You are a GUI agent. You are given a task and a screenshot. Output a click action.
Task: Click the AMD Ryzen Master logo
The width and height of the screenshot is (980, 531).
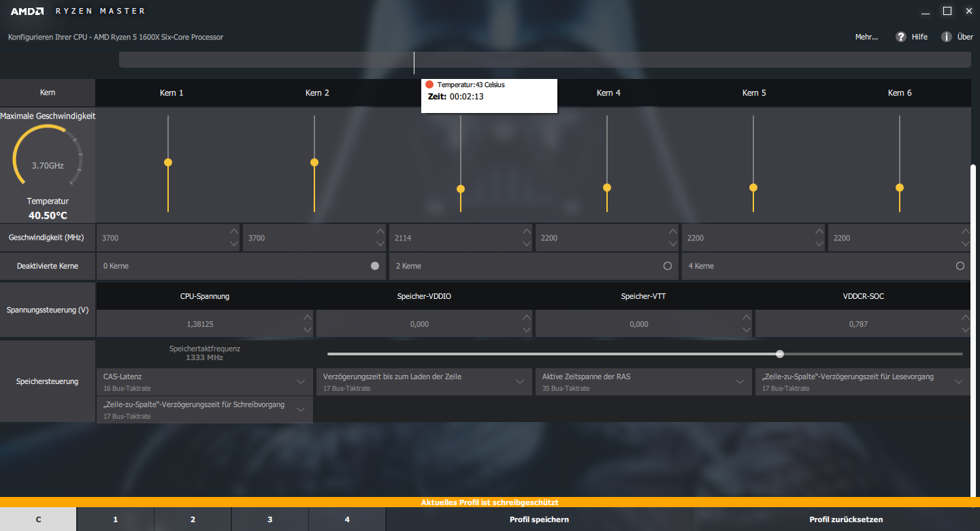[78, 11]
